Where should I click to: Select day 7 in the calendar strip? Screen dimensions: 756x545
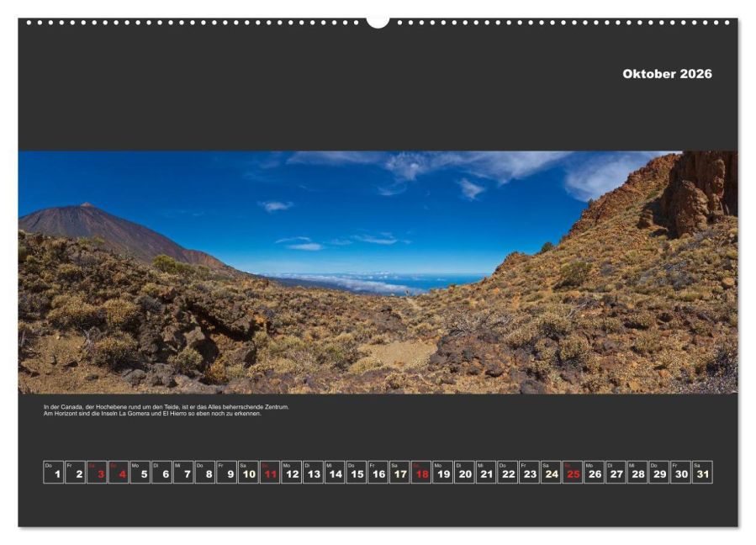click(x=183, y=472)
